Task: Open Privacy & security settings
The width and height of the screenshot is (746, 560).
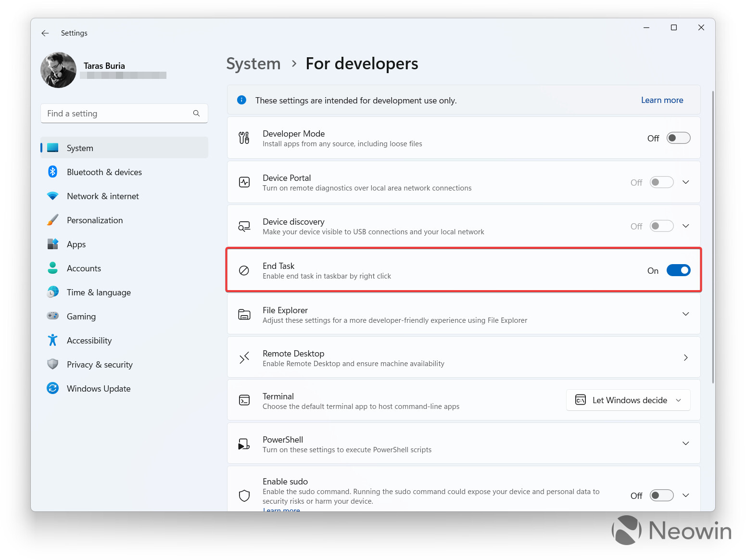Action: pyautogui.click(x=124, y=364)
